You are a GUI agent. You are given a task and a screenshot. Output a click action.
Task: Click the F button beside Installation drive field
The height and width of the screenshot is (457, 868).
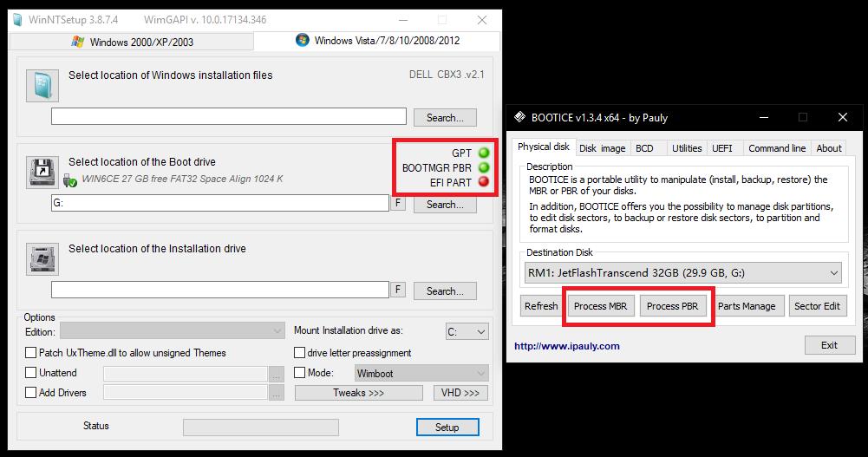coord(398,290)
